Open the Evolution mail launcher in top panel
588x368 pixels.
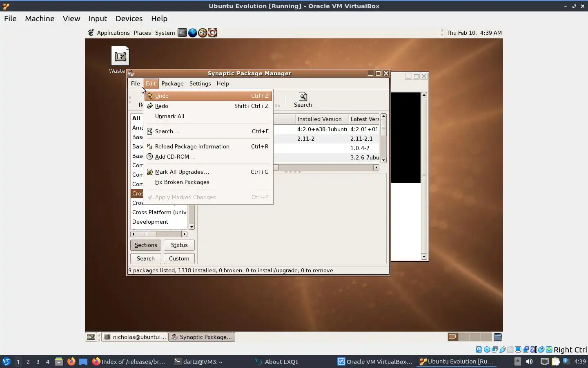(203, 33)
